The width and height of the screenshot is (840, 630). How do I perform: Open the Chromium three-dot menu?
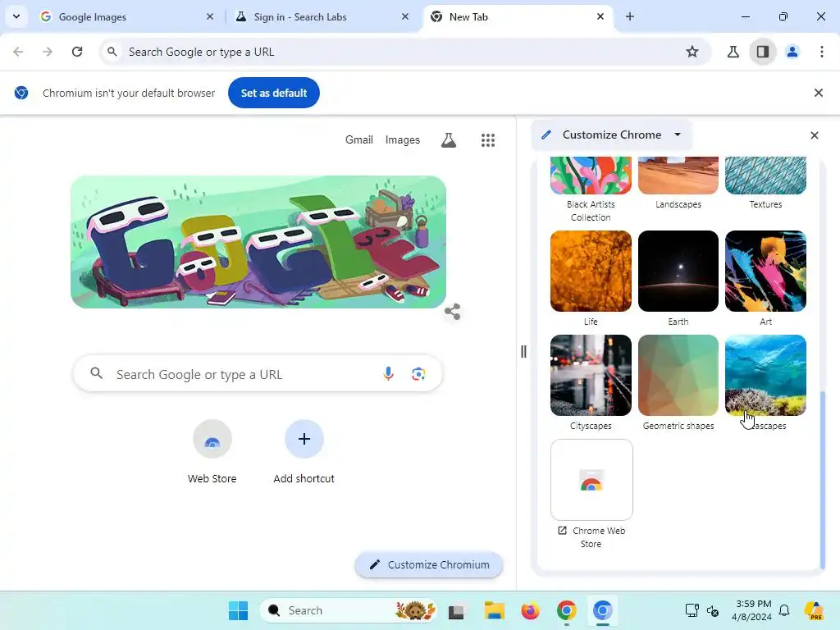pyautogui.click(x=821, y=52)
